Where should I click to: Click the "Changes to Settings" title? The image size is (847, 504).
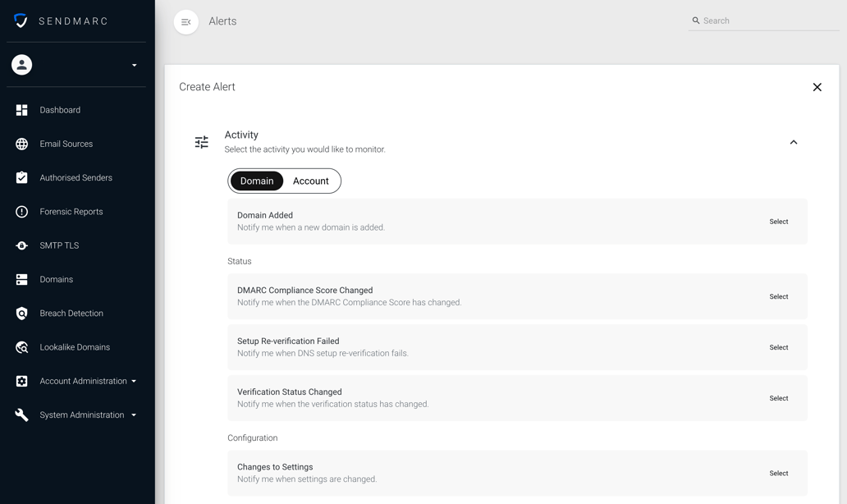point(275,467)
